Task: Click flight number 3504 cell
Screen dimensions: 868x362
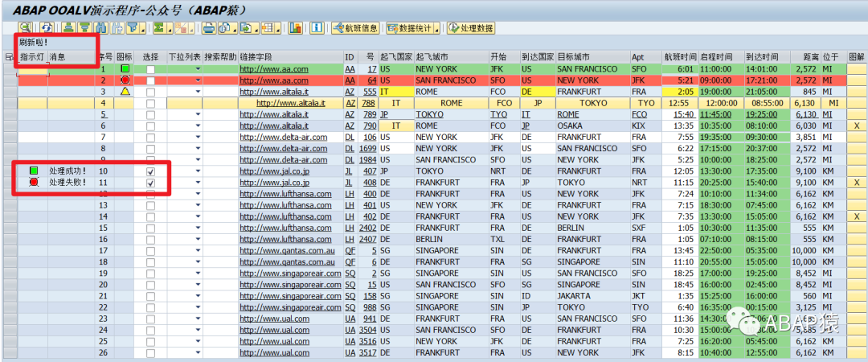Action: (367, 330)
